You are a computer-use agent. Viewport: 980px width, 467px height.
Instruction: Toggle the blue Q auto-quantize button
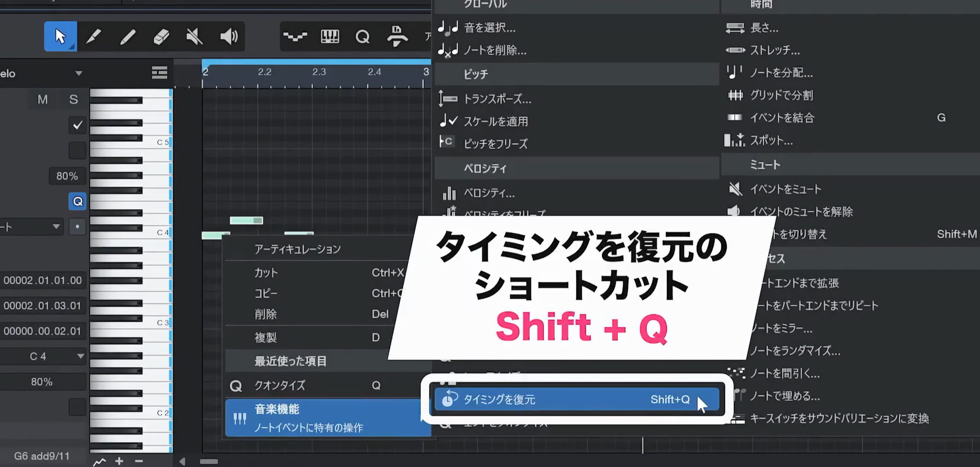[77, 201]
